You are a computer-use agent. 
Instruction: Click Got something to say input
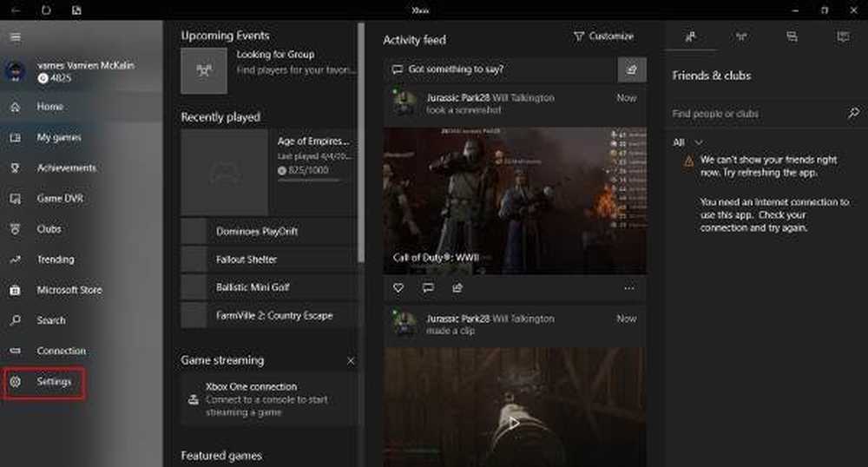[501, 69]
